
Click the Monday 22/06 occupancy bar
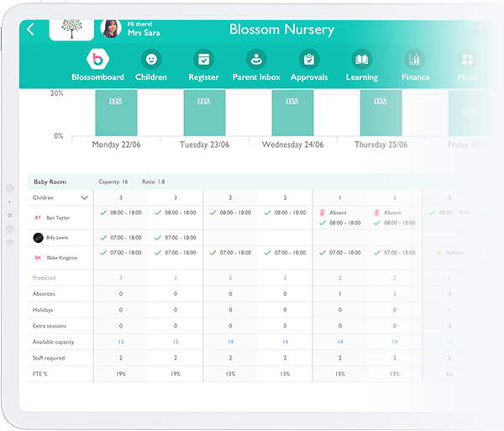click(117, 113)
